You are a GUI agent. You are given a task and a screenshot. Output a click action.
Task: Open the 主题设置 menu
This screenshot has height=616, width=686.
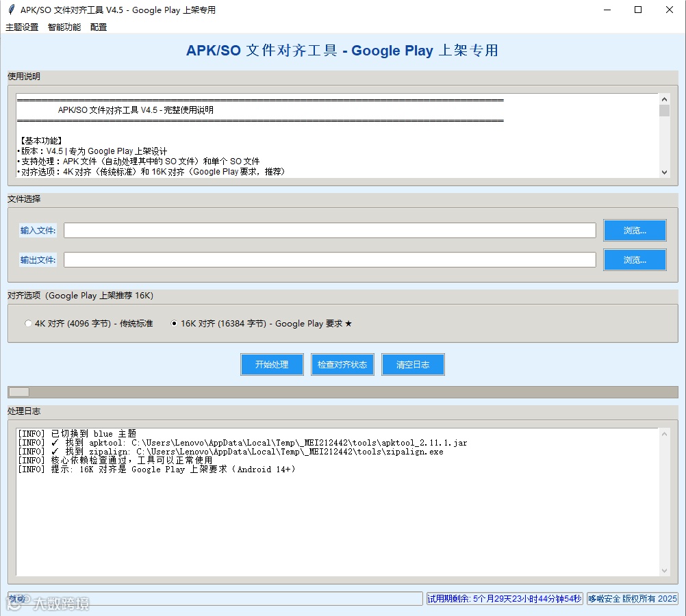(22, 27)
